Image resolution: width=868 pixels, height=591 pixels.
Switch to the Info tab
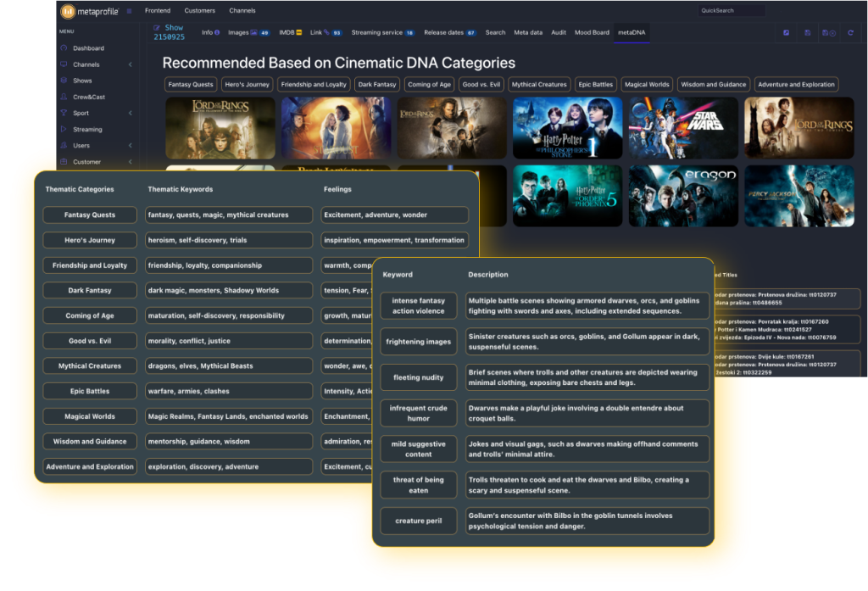coord(210,33)
